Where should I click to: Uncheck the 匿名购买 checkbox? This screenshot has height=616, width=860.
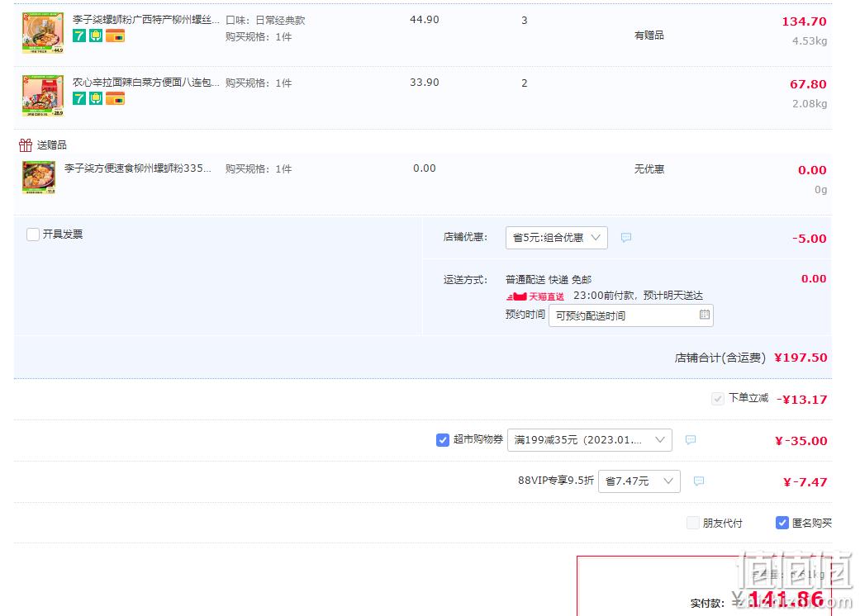click(x=782, y=523)
